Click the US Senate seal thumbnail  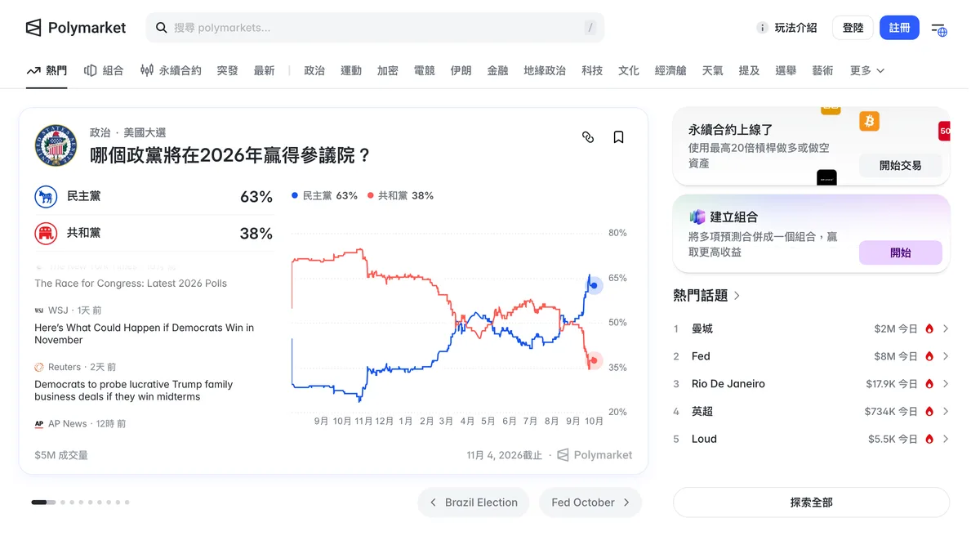point(56,145)
